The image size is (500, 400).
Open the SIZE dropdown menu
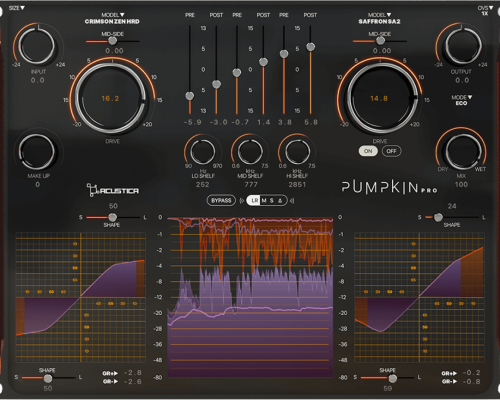tap(16, 7)
